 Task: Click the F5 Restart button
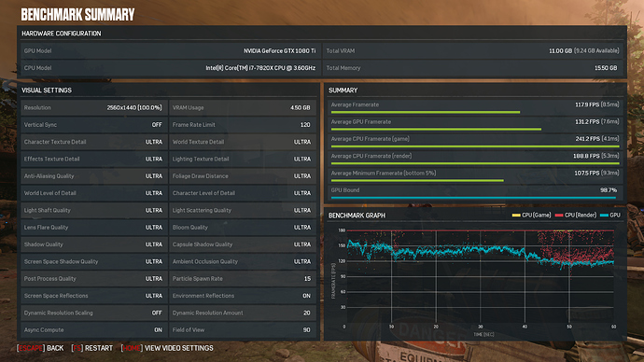click(92, 348)
